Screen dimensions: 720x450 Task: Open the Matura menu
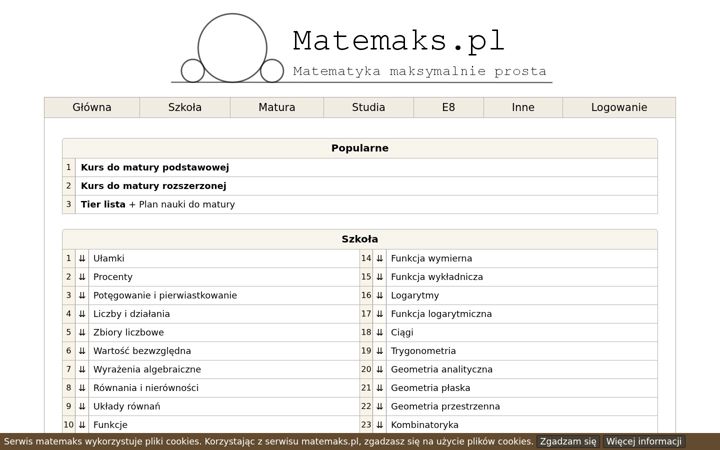coord(277,107)
